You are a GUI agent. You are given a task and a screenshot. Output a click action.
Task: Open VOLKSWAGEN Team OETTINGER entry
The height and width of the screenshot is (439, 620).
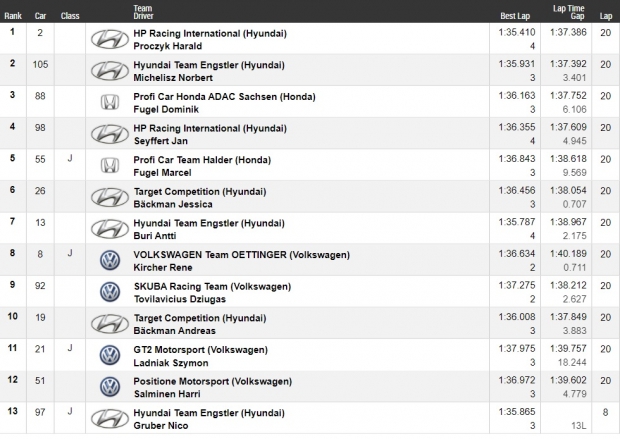click(x=241, y=254)
